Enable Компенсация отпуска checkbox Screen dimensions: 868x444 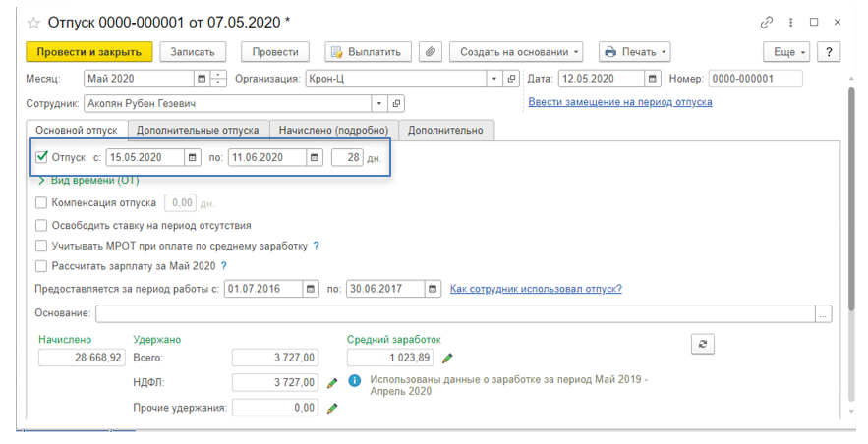point(41,203)
